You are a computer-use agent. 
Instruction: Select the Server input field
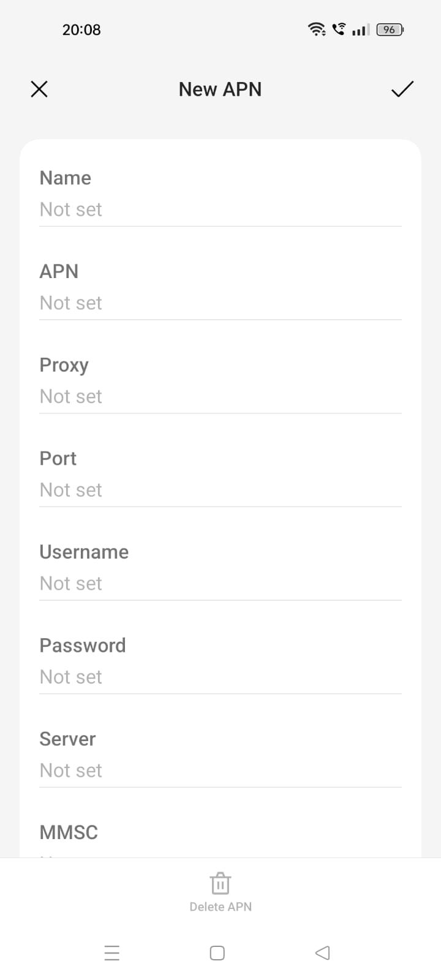point(221,770)
